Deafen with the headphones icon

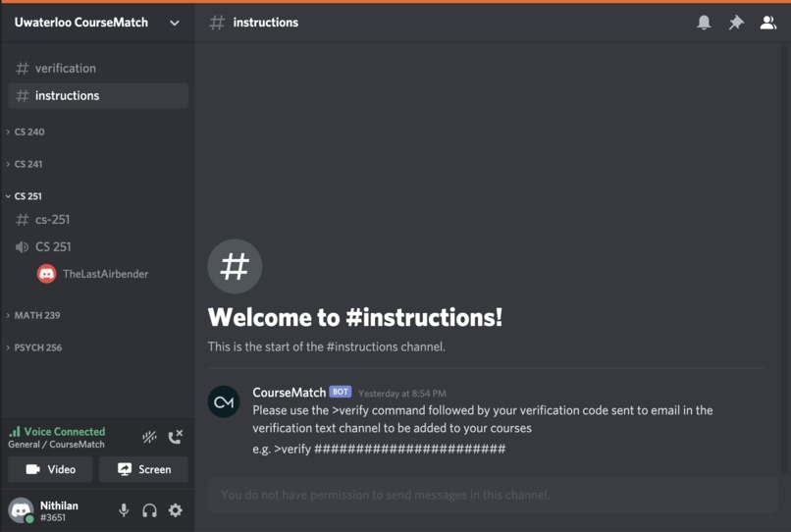click(149, 510)
